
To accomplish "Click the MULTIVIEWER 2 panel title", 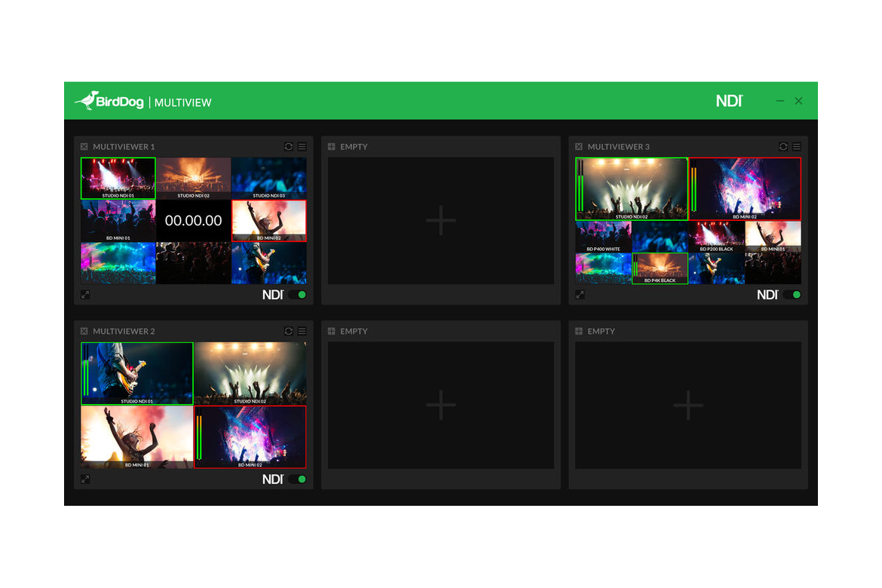I will [124, 332].
